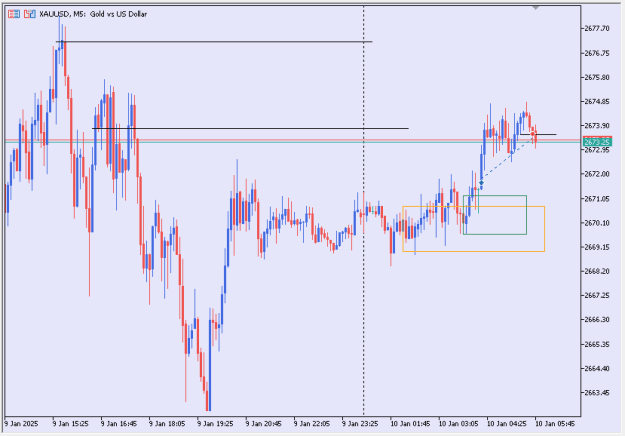The height and width of the screenshot is (436, 625).
Task: Click the 10 Jan 01:45 time label
Action: coord(410,424)
